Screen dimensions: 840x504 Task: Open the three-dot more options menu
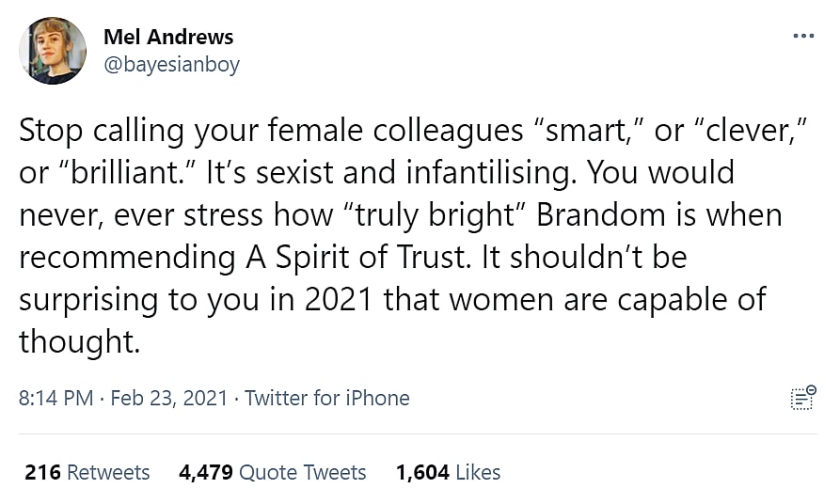[803, 37]
